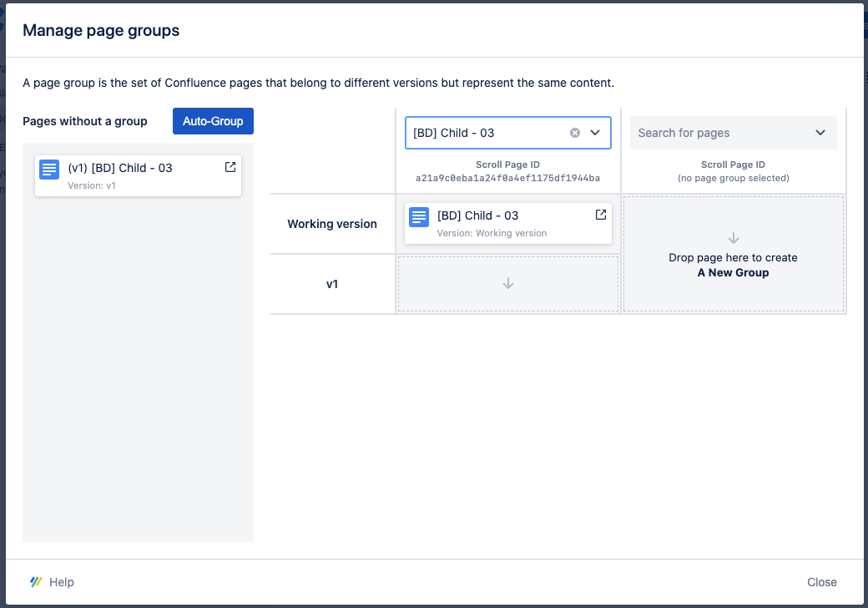Click document icon of (v1) [BD] Child - 03
The width and height of the screenshot is (868, 608).
(49, 169)
